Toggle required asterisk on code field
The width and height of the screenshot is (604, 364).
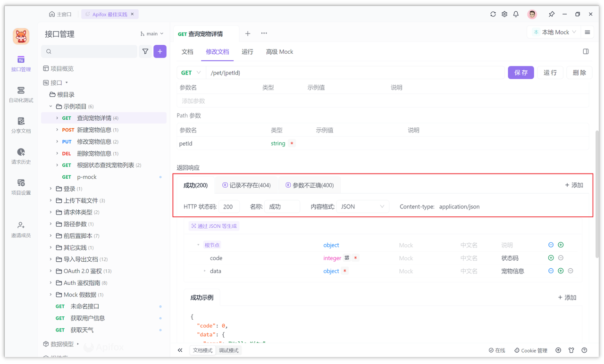pos(355,258)
